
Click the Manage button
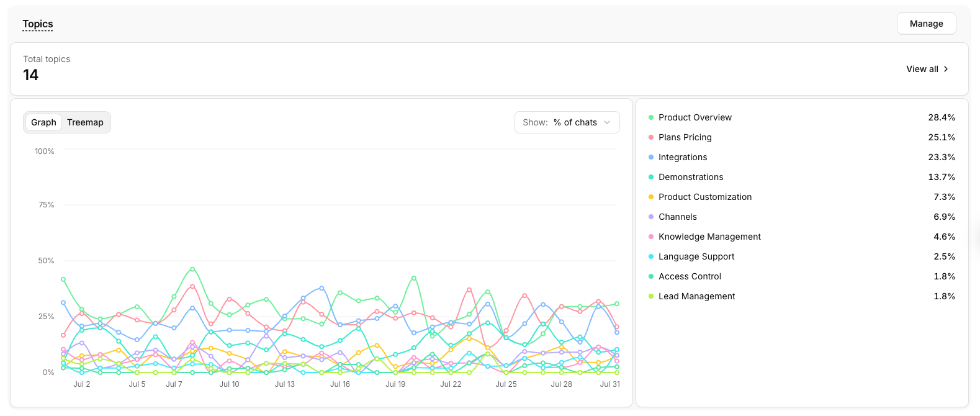926,24
